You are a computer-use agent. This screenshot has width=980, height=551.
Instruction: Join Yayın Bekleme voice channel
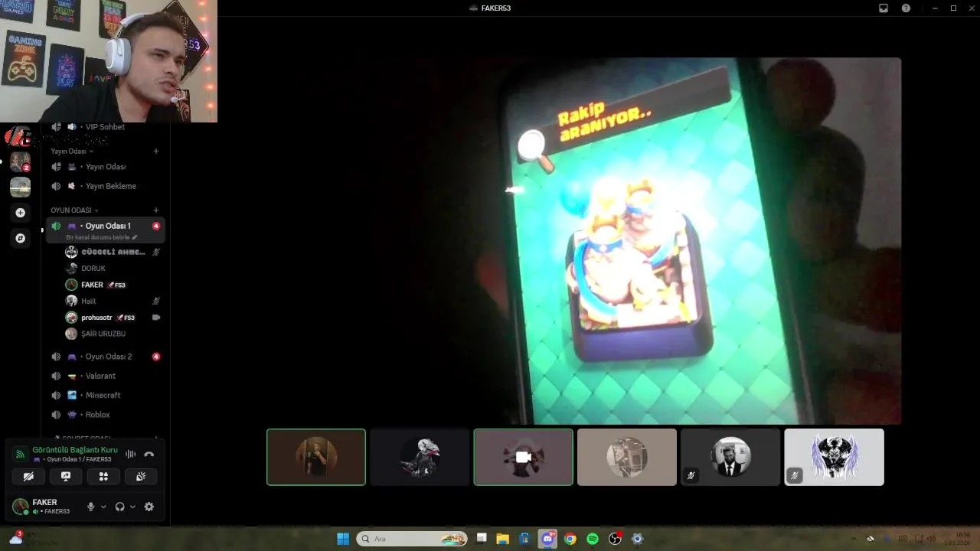(x=106, y=186)
